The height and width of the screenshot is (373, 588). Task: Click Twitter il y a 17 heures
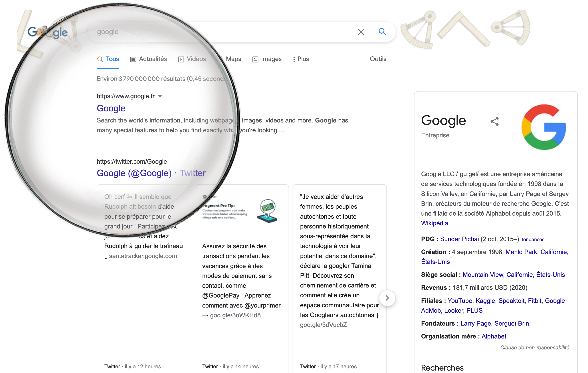(x=328, y=366)
